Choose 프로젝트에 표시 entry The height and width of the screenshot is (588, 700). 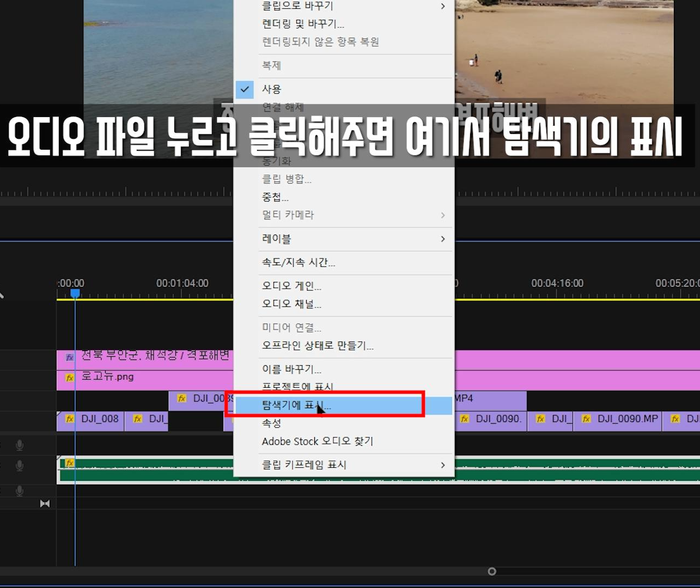(x=297, y=387)
